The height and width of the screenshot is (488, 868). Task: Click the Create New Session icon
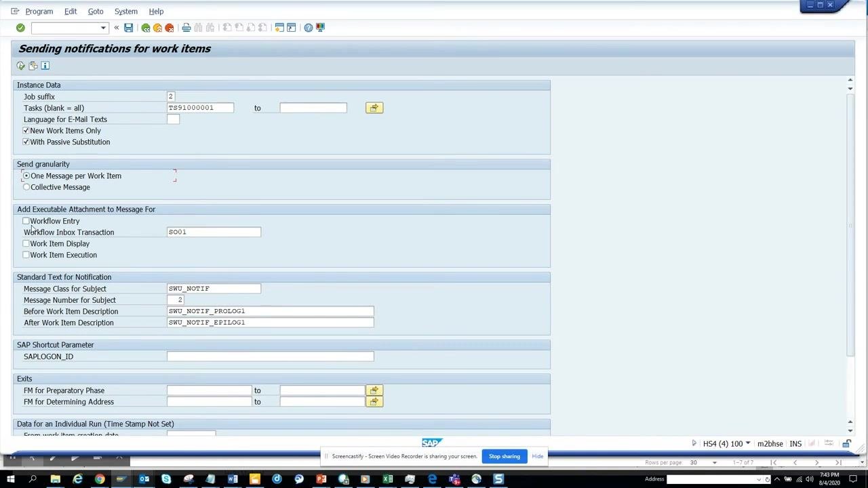coord(279,28)
